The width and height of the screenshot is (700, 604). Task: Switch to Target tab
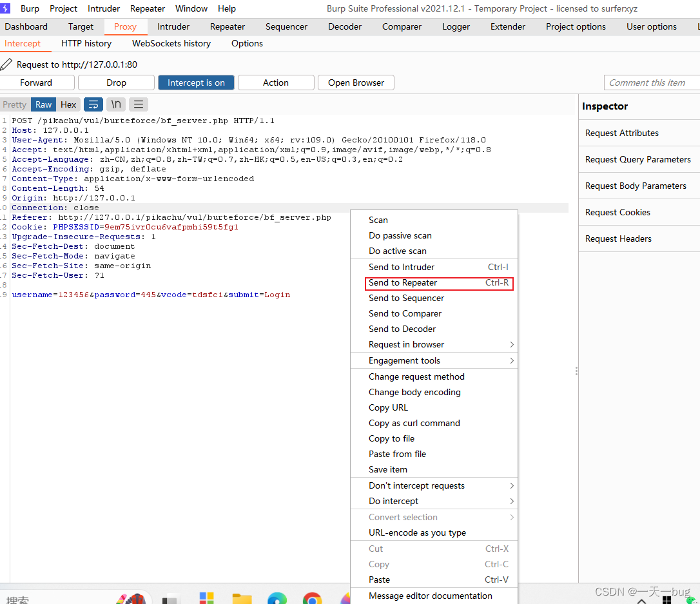point(81,27)
